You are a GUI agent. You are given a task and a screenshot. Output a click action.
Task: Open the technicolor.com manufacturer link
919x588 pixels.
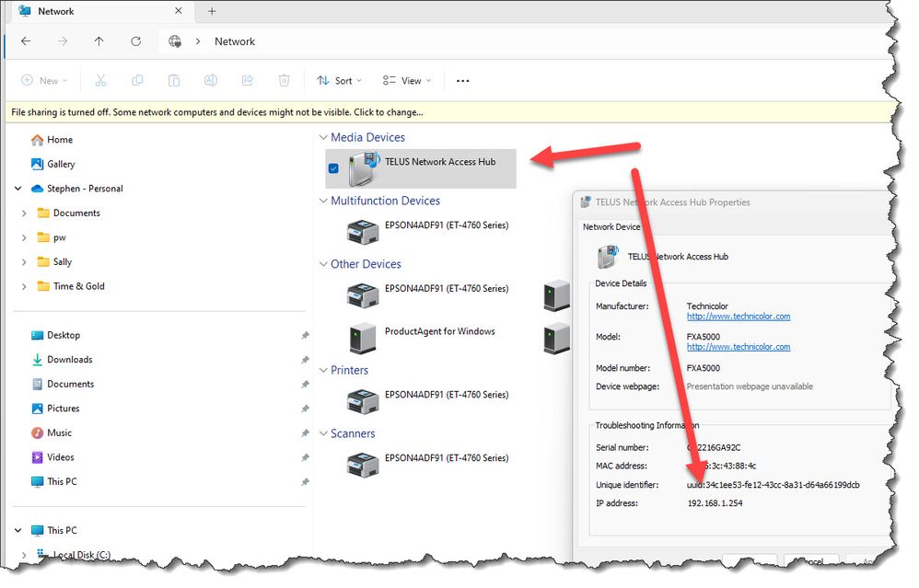point(739,317)
